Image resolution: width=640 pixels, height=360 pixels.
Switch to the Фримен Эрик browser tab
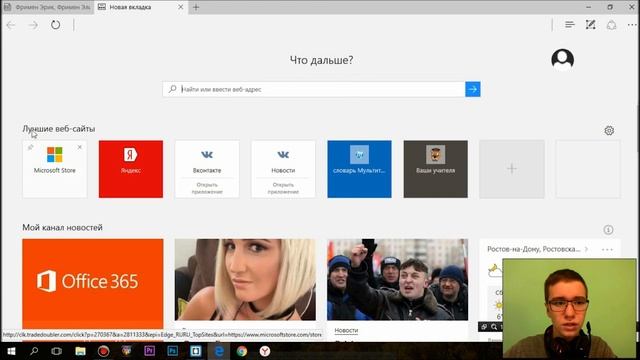click(x=48, y=7)
